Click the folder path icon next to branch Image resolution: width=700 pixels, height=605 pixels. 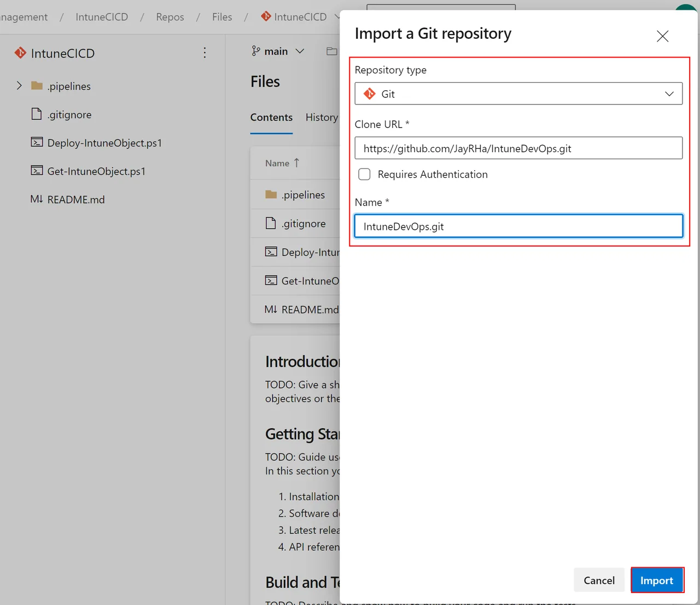click(x=331, y=51)
